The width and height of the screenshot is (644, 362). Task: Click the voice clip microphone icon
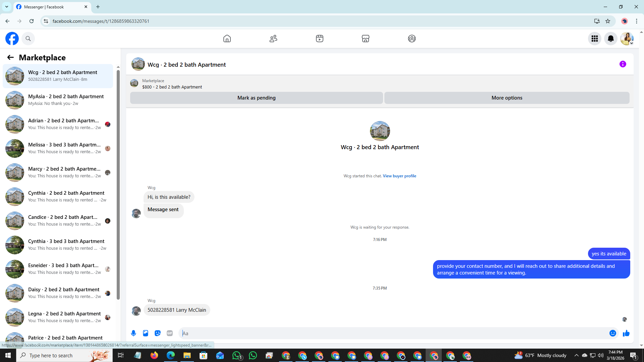133,333
